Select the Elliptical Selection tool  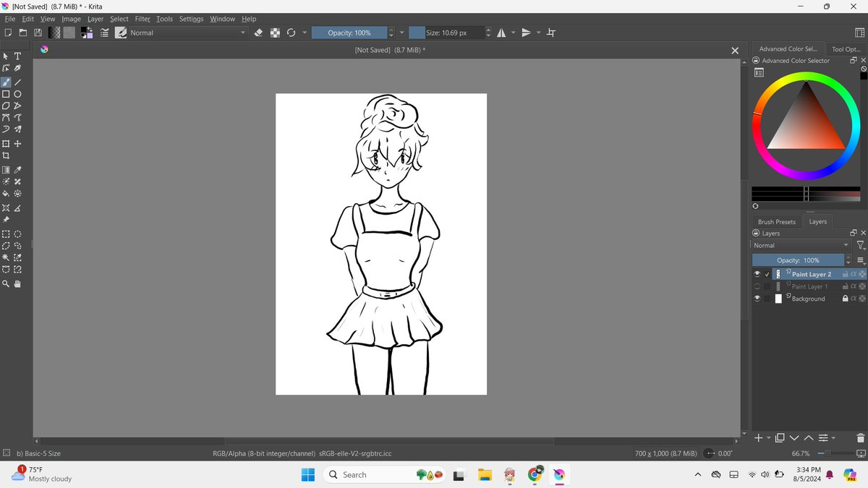coord(18,234)
